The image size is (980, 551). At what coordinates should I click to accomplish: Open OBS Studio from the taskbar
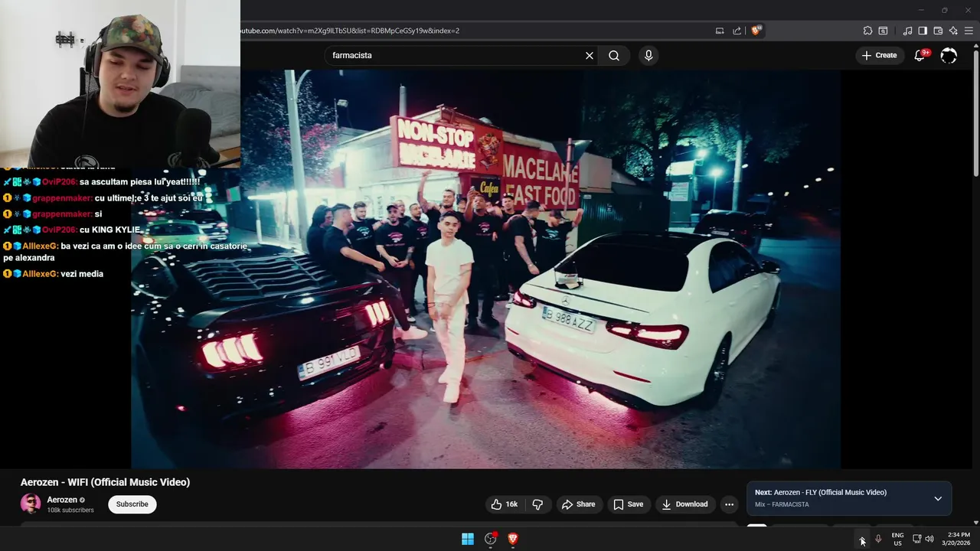click(x=491, y=539)
